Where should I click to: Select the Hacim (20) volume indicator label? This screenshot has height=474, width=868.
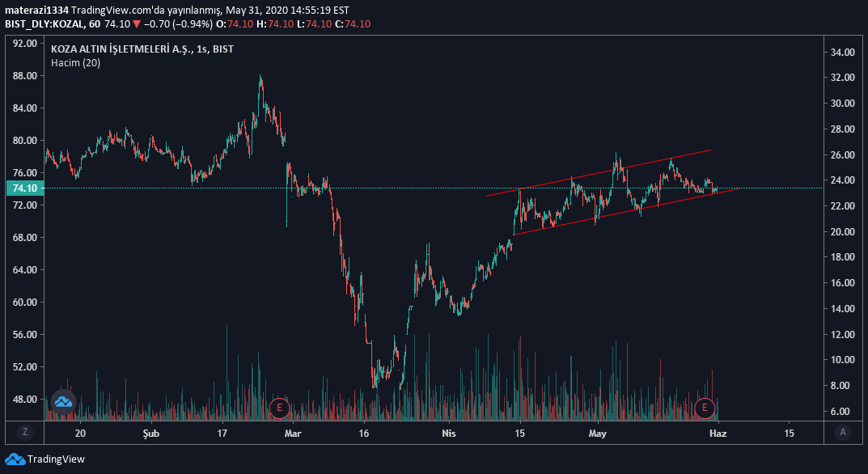coord(75,63)
